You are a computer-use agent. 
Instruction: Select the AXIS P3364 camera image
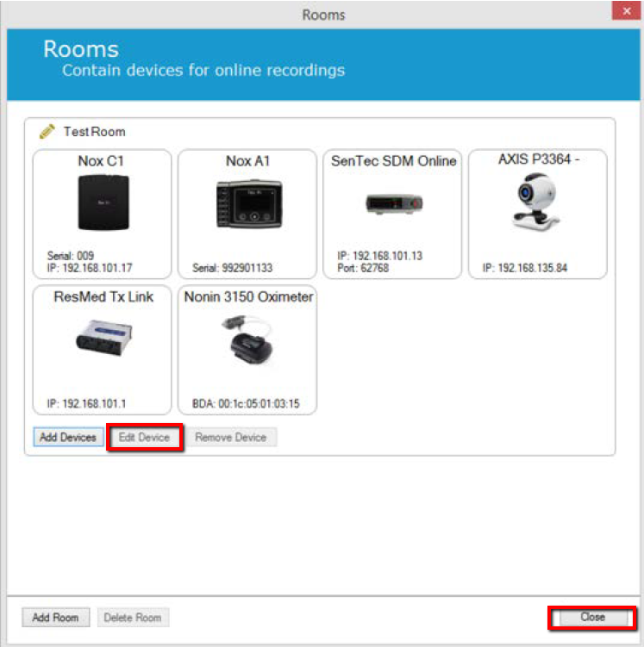tap(536, 202)
